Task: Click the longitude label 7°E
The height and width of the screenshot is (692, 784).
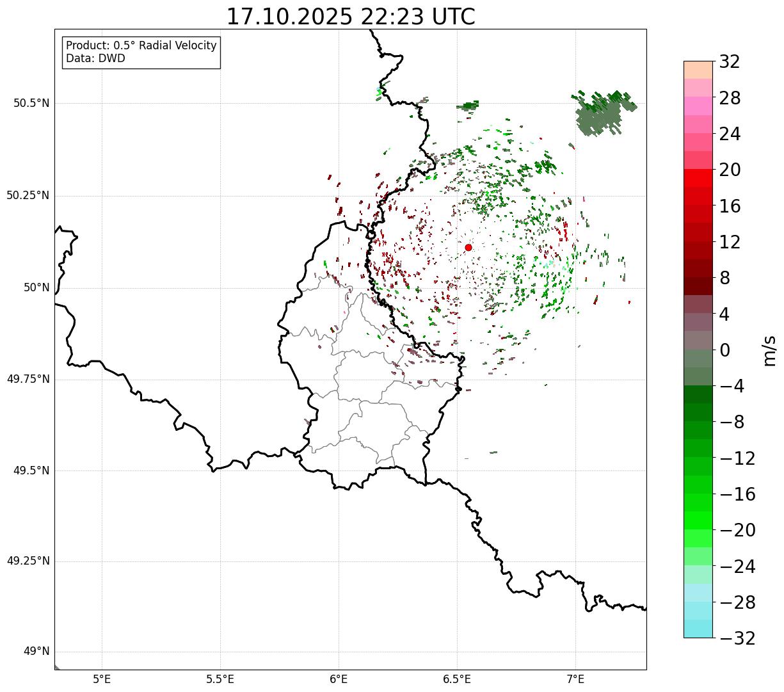Action: pos(575,679)
